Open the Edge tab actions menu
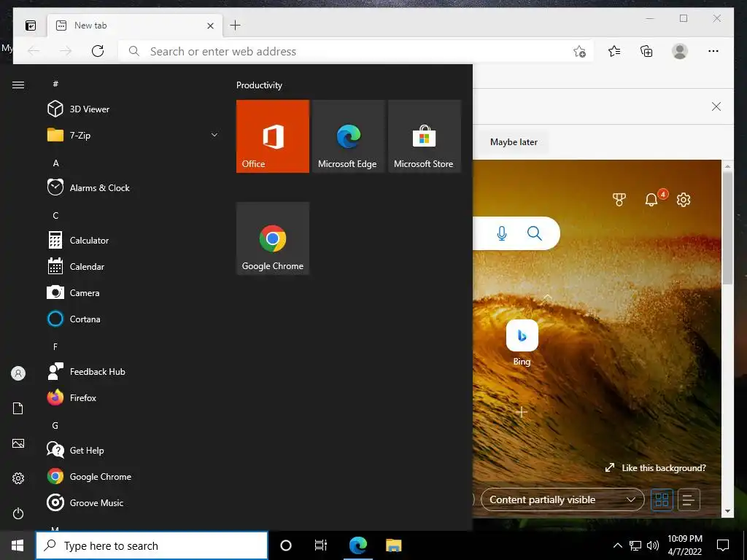This screenshot has height=560, width=747. [x=31, y=26]
